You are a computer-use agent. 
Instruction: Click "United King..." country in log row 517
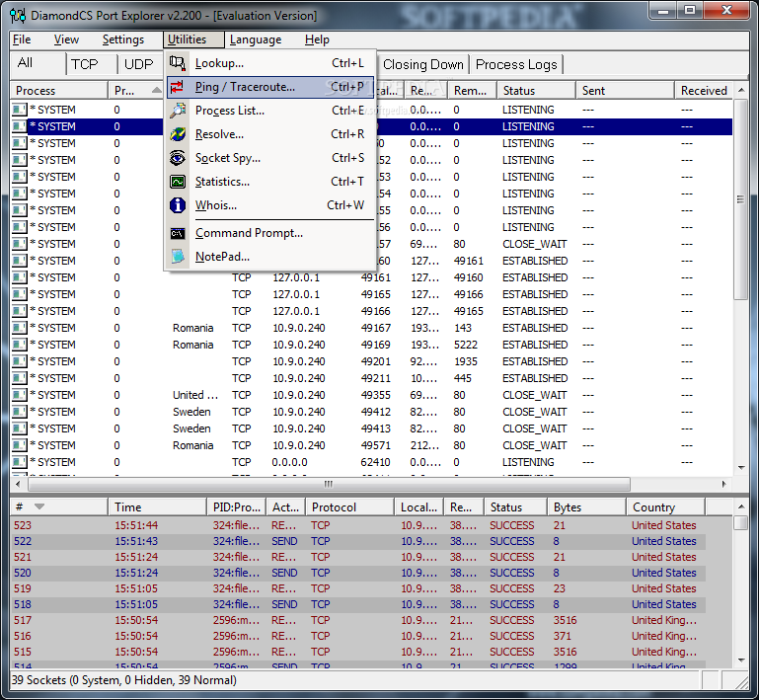pos(664,620)
